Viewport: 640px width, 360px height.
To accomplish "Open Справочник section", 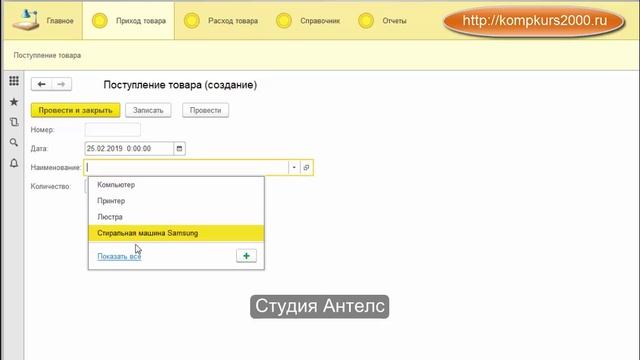I will (308, 20).
